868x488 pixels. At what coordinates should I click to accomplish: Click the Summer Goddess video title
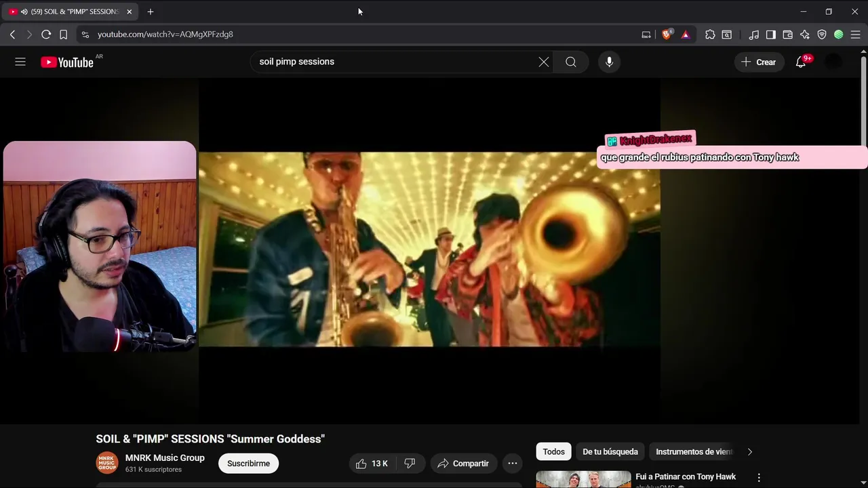pos(210,439)
